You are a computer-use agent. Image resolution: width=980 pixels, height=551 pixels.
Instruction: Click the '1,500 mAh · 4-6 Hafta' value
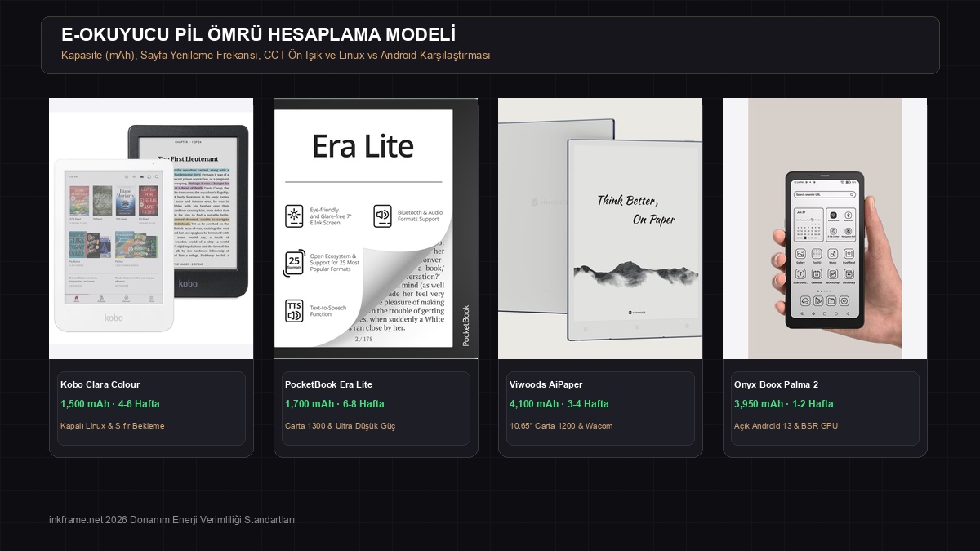click(x=110, y=404)
